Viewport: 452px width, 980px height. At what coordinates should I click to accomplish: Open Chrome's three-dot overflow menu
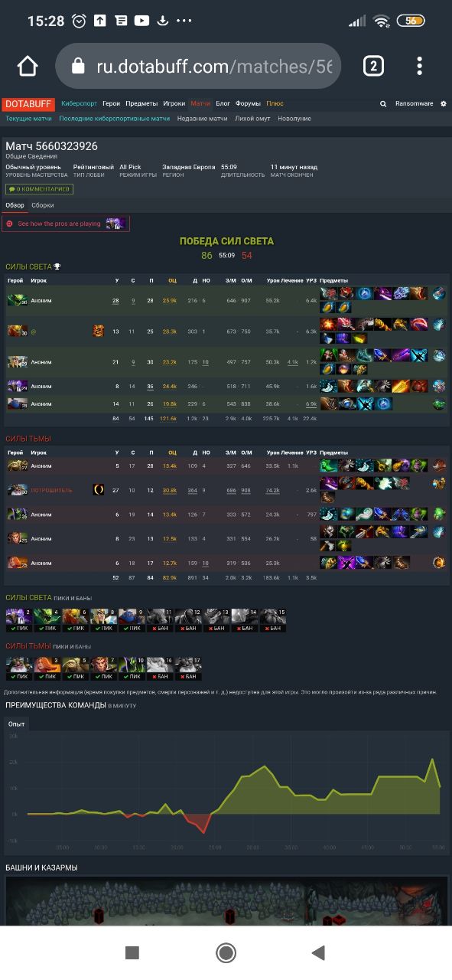click(419, 66)
